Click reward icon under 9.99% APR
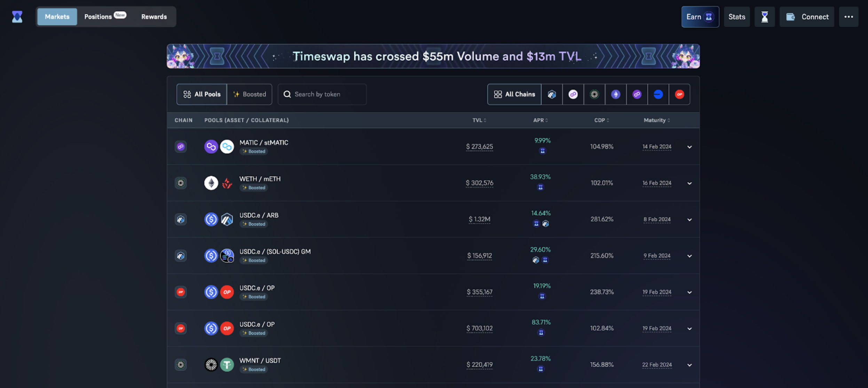The height and width of the screenshot is (388, 868). point(542,151)
